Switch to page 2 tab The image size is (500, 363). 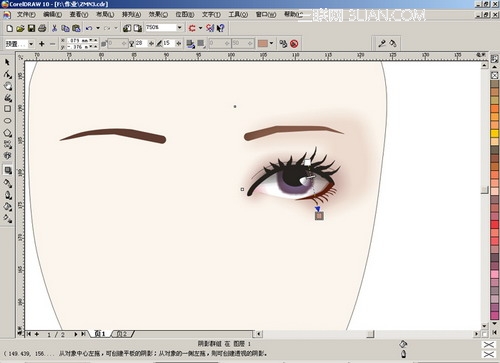[122, 334]
